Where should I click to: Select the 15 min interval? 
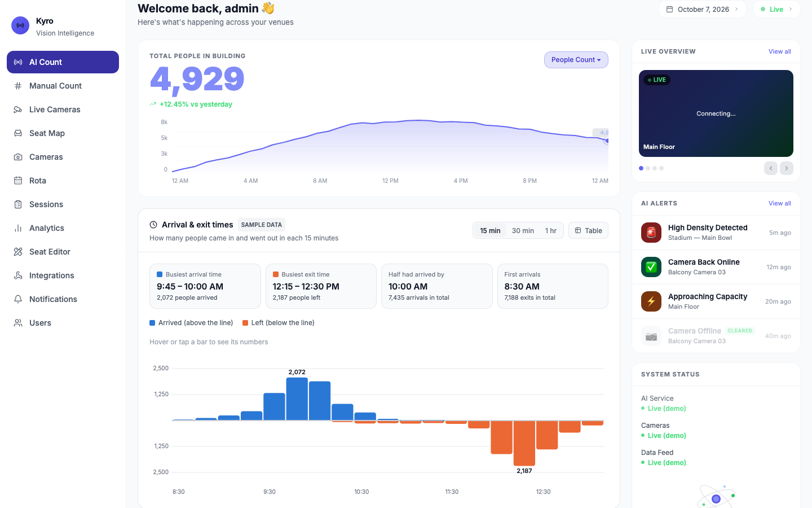(x=490, y=230)
